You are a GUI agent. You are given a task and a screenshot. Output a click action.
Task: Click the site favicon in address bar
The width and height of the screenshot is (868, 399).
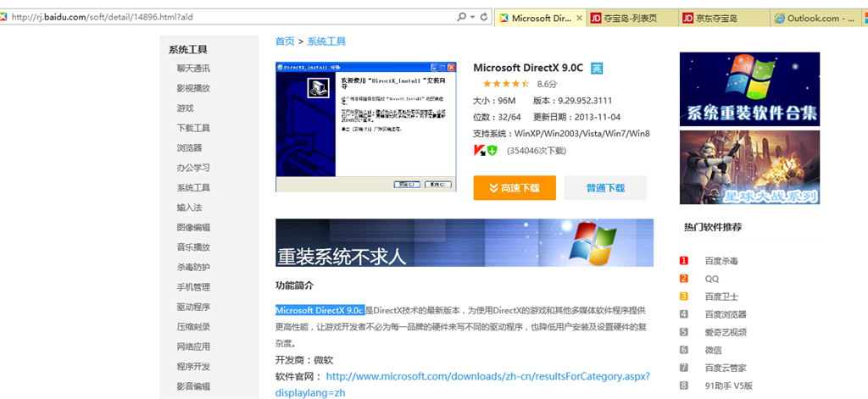coord(4,17)
